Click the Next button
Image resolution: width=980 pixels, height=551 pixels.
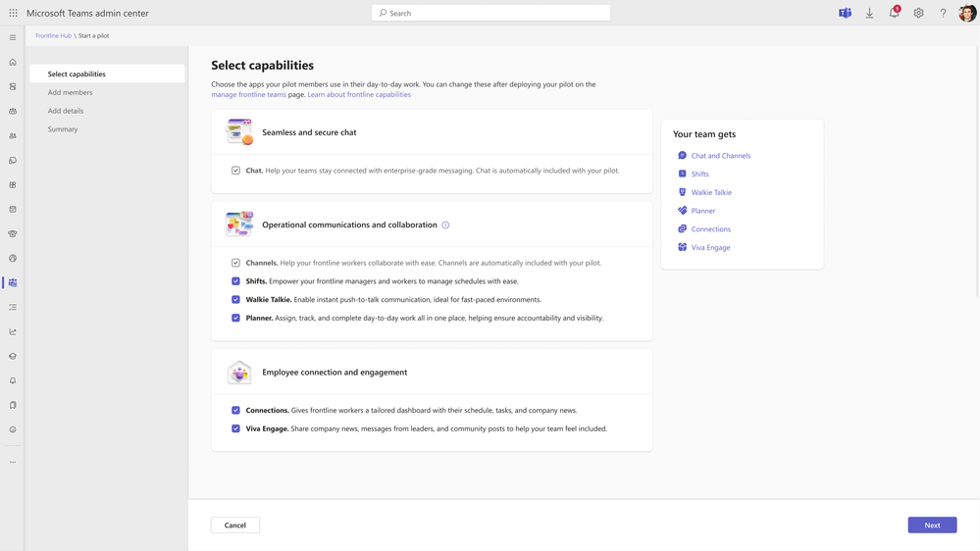point(932,526)
